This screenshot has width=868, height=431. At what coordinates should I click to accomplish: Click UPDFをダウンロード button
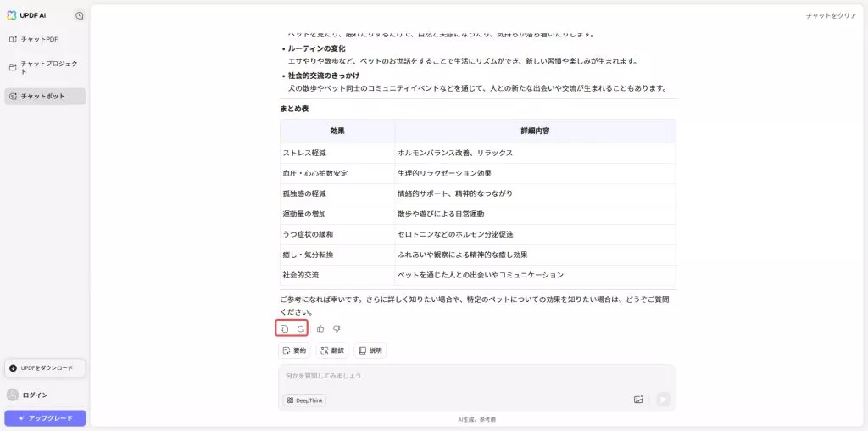click(x=45, y=368)
